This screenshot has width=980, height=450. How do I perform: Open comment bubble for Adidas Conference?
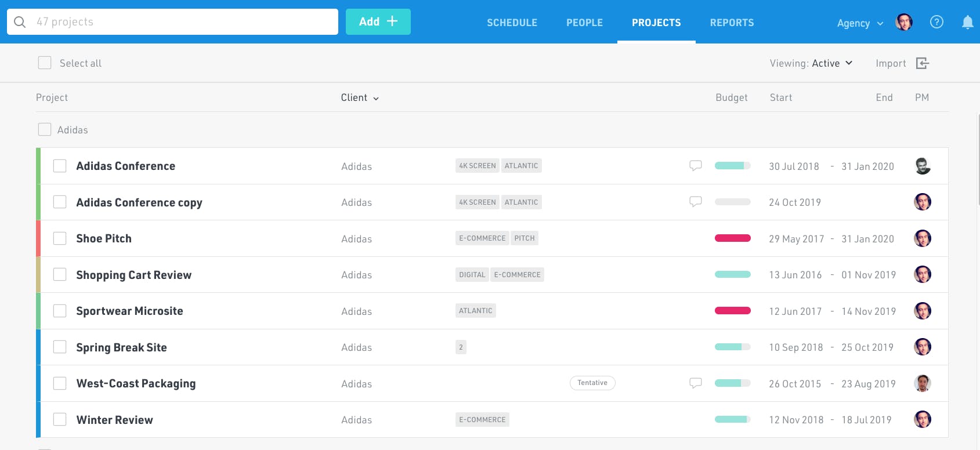click(695, 166)
